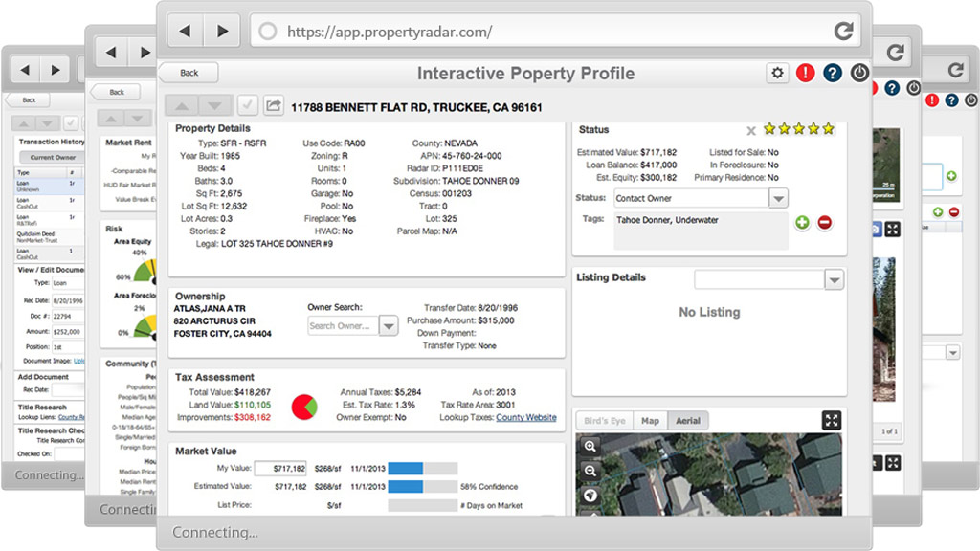Add a tag with the green plus icon
The image size is (980, 551).
[x=802, y=222]
